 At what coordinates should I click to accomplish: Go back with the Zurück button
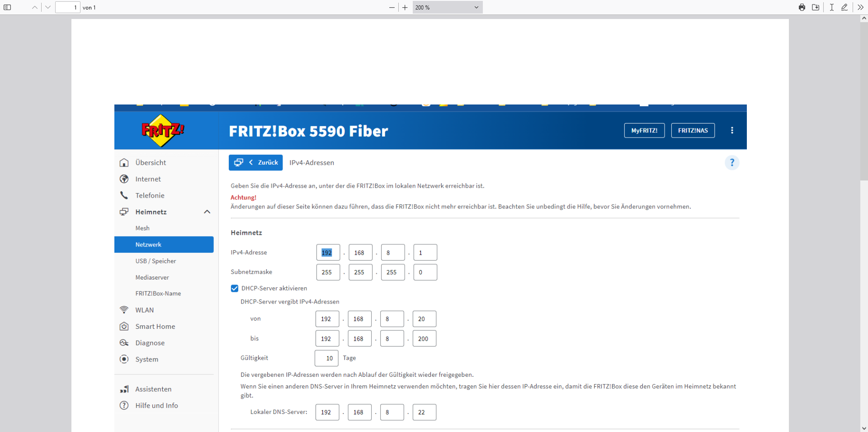tap(256, 162)
